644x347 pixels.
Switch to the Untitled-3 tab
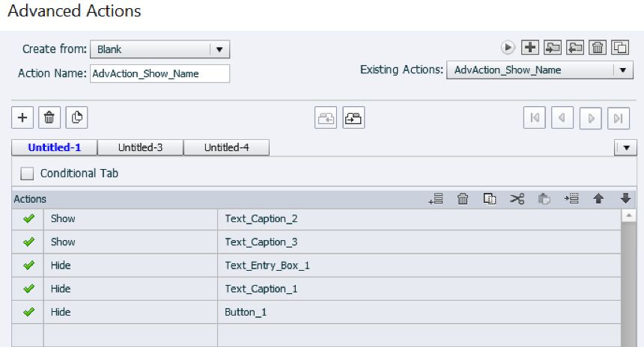coord(140,147)
